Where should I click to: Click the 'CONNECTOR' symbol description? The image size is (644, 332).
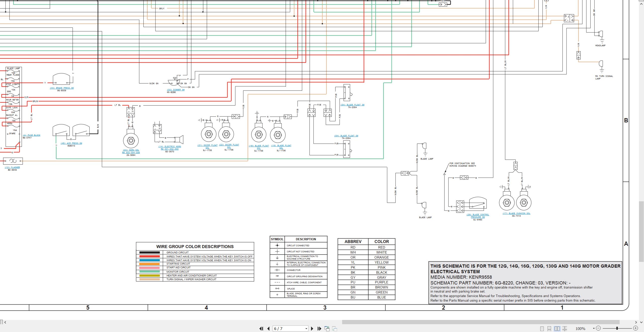point(294,270)
